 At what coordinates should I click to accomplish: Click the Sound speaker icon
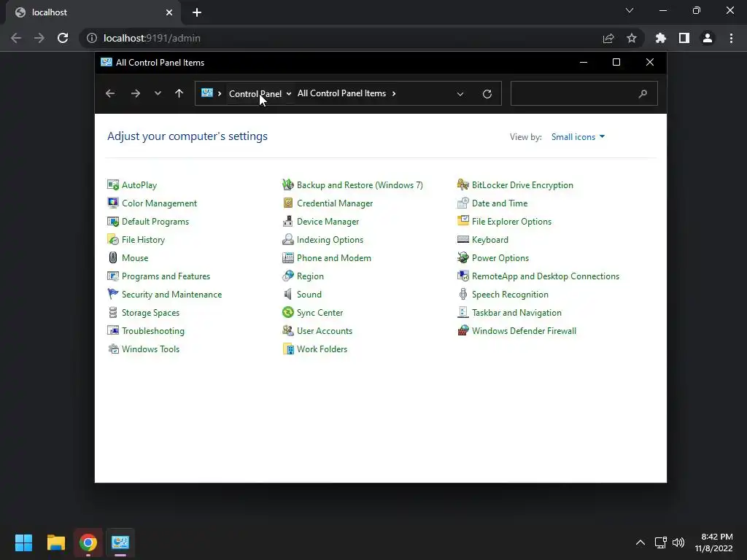coord(287,295)
